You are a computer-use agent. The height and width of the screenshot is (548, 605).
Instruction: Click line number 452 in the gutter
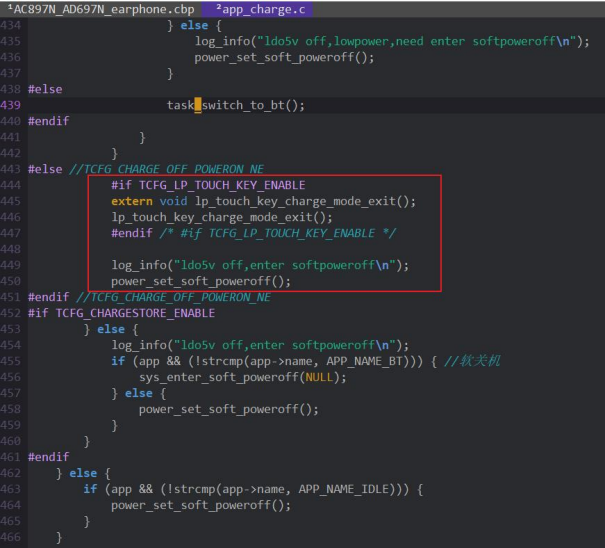pyautogui.click(x=10, y=313)
